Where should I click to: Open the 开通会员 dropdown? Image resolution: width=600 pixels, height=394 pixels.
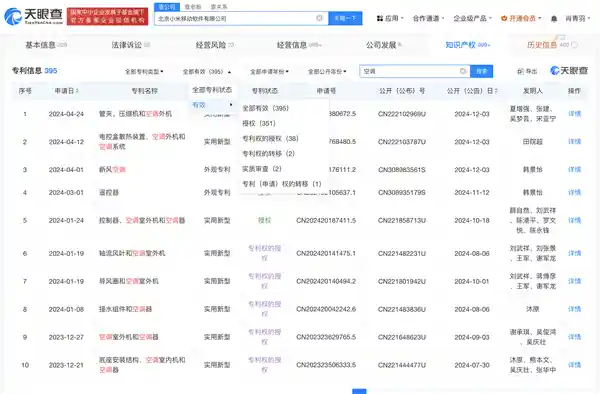522,18
